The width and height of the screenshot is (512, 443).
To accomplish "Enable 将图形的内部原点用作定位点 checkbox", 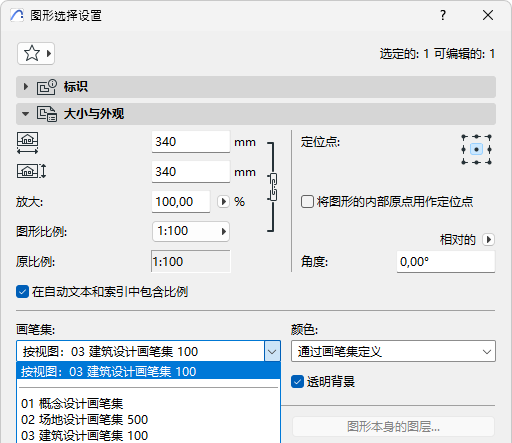I will click(307, 202).
